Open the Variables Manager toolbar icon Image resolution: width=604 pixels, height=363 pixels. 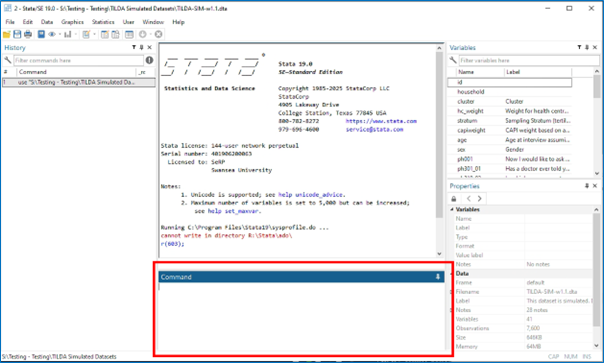click(129, 34)
